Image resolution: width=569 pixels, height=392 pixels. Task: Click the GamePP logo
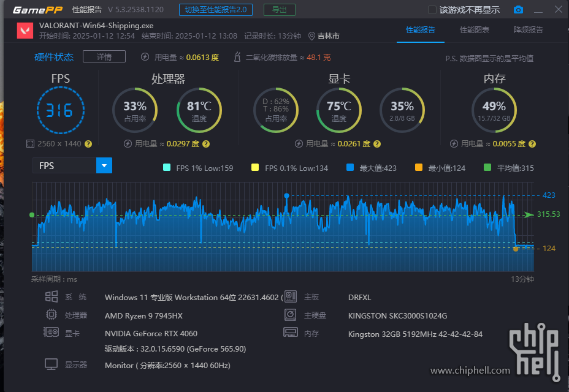point(37,10)
